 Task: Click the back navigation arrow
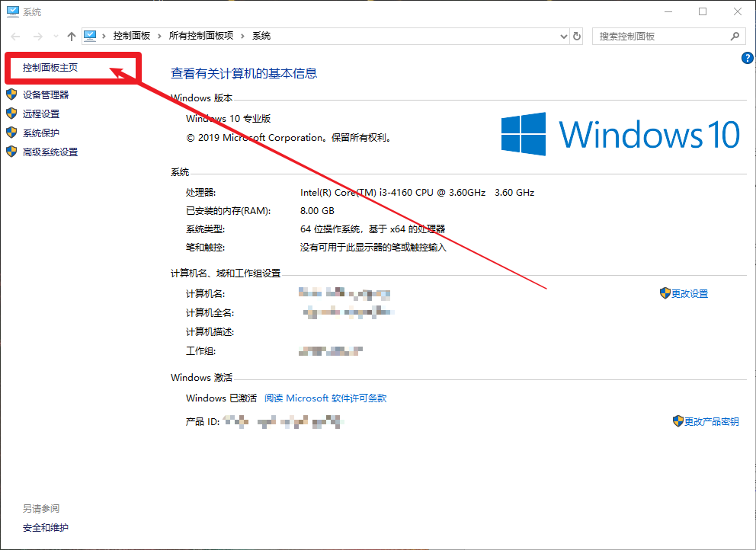tap(15, 37)
